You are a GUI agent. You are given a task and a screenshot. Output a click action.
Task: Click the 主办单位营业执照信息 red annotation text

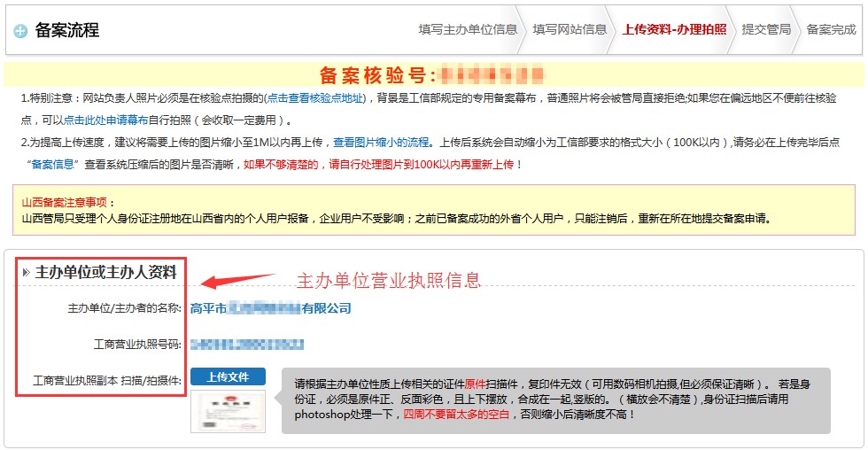pos(388,281)
